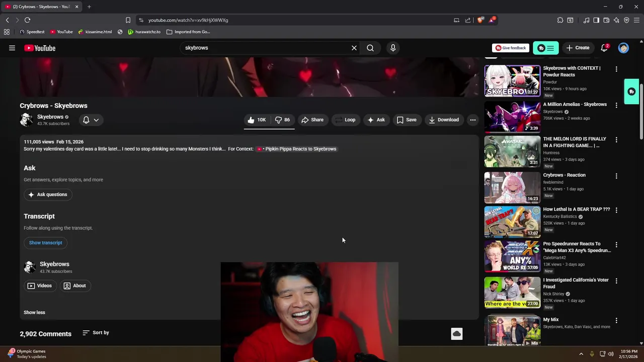This screenshot has width=644, height=362.
Task: Open options menu for Pro Speedrunner Reacts video
Action: (x=616, y=245)
